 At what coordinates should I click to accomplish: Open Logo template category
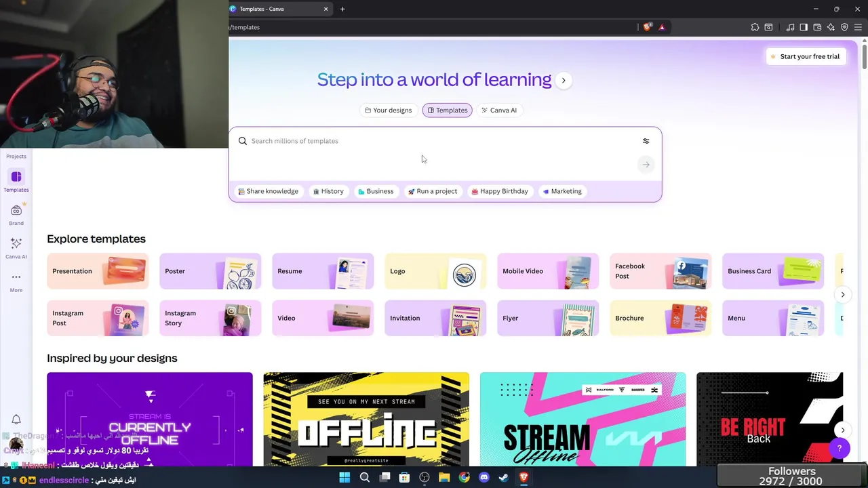coord(435,271)
